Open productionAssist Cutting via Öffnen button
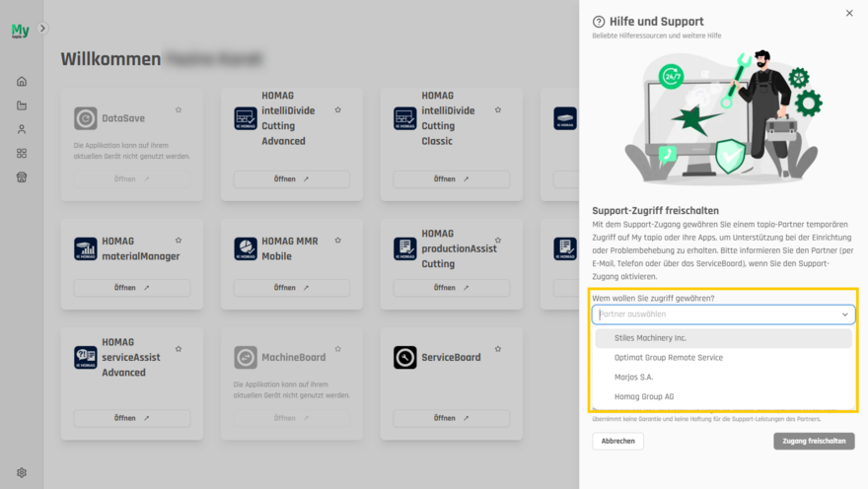Image resolution: width=868 pixels, height=489 pixels. click(452, 288)
